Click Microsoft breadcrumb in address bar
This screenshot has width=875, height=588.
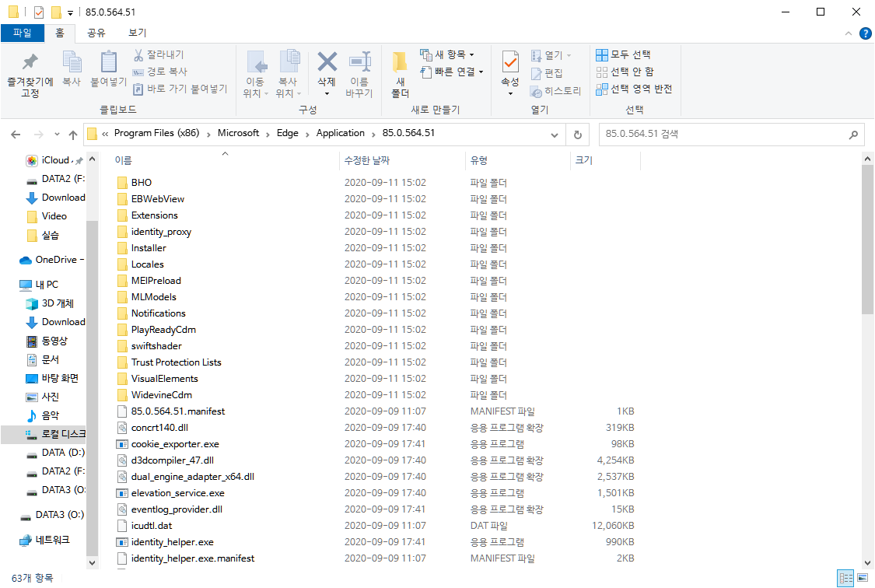(238, 133)
